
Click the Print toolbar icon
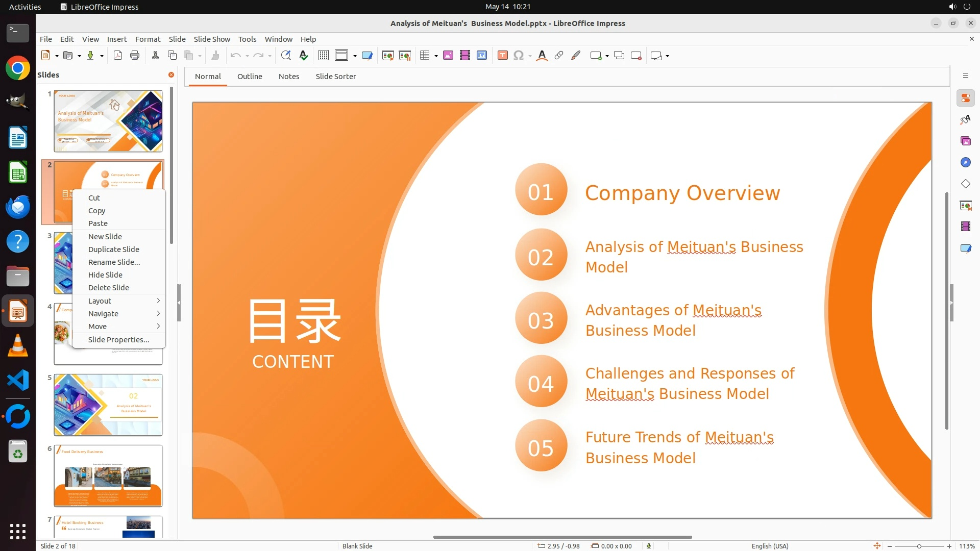[135, 56]
